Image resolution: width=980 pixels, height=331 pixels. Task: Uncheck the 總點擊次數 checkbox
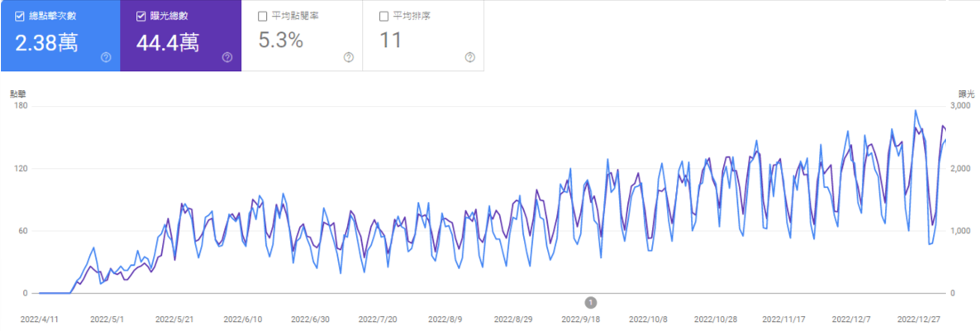(19, 16)
